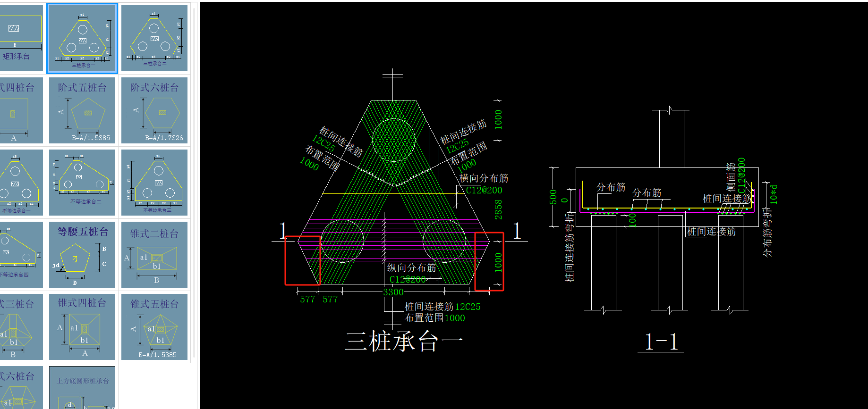Viewport: 868px width, 409px height.
Task: Edit the 侧面筋 C12@200 value
Action: point(741,175)
